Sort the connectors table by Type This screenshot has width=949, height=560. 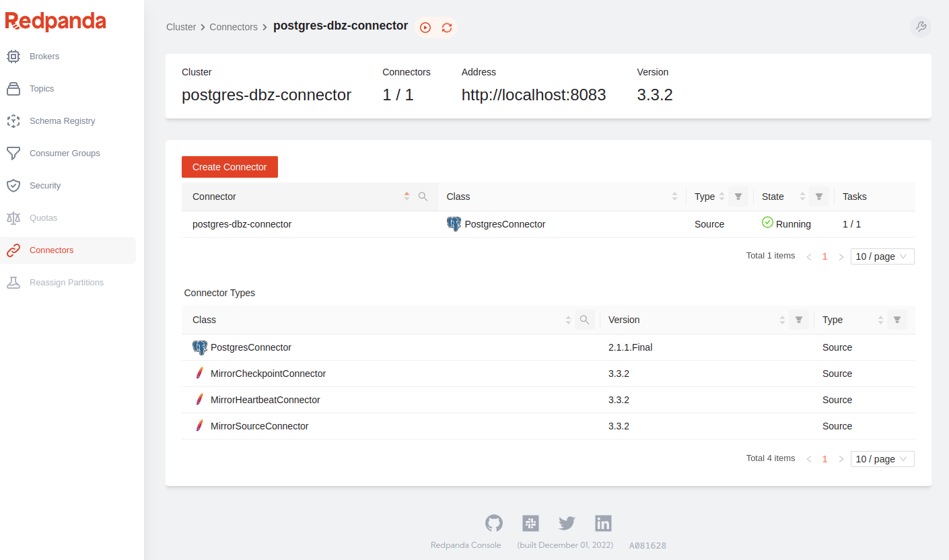tap(722, 197)
